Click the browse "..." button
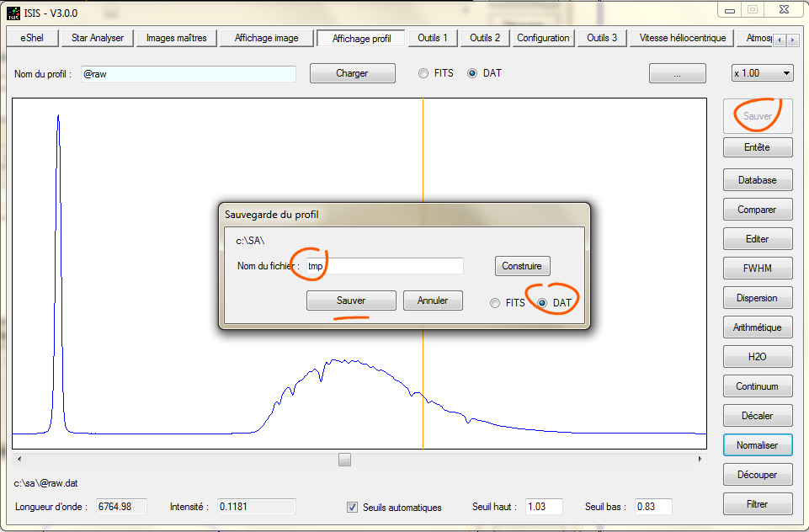This screenshot has width=809, height=532. [x=677, y=73]
